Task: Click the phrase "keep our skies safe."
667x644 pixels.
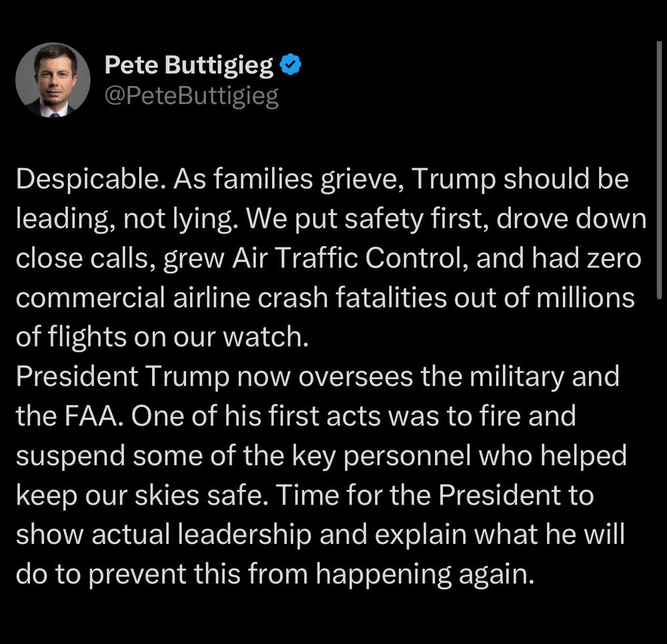Action: [143, 496]
